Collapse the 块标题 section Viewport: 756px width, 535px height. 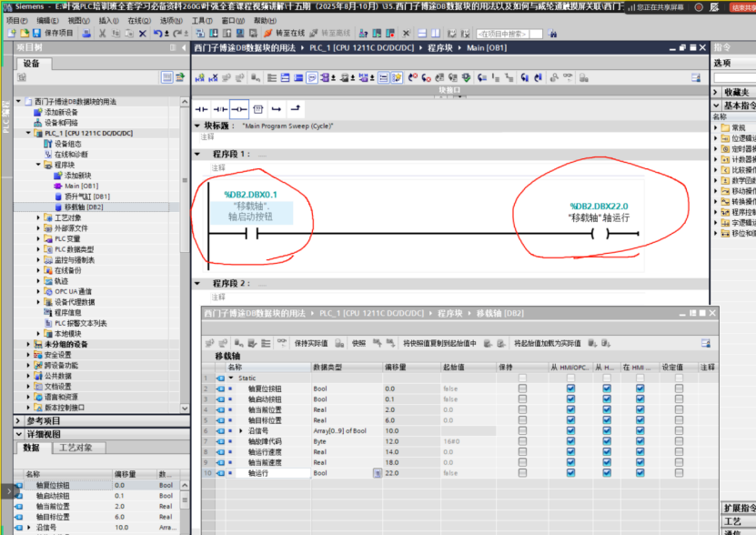[197, 126]
